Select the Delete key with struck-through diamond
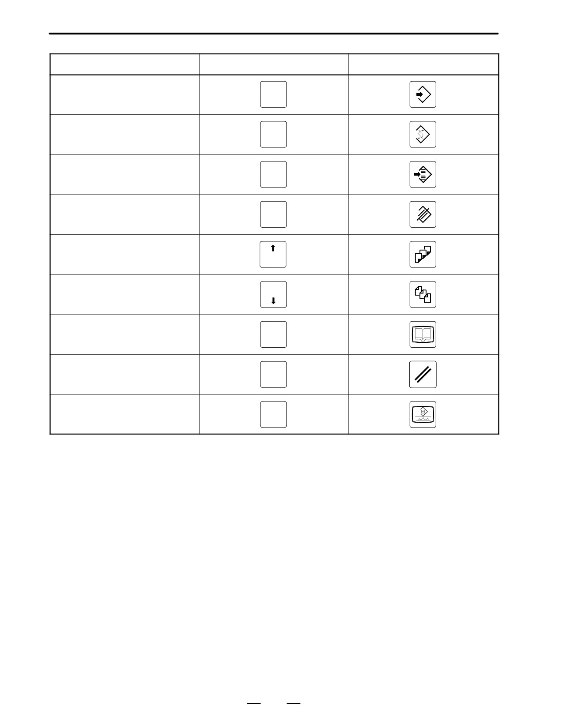 pos(423,214)
